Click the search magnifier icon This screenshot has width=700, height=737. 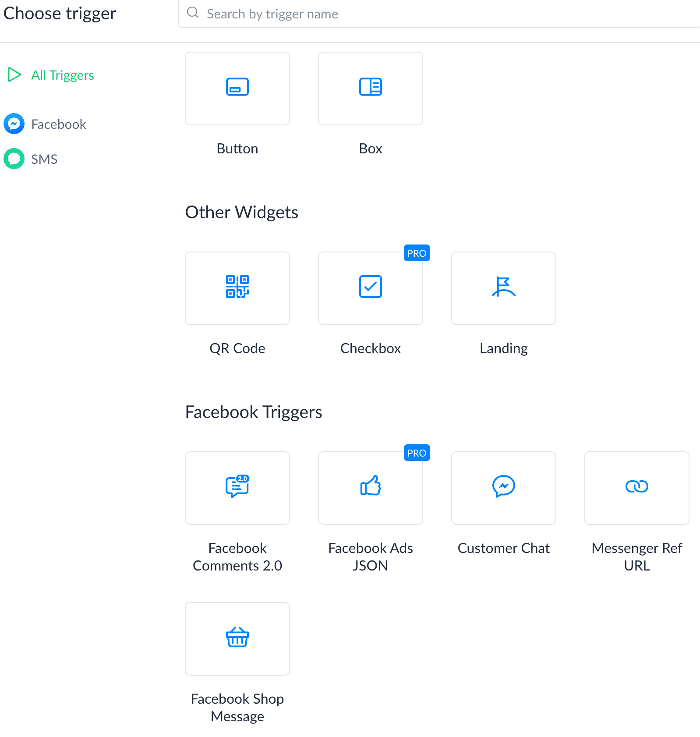click(x=193, y=13)
